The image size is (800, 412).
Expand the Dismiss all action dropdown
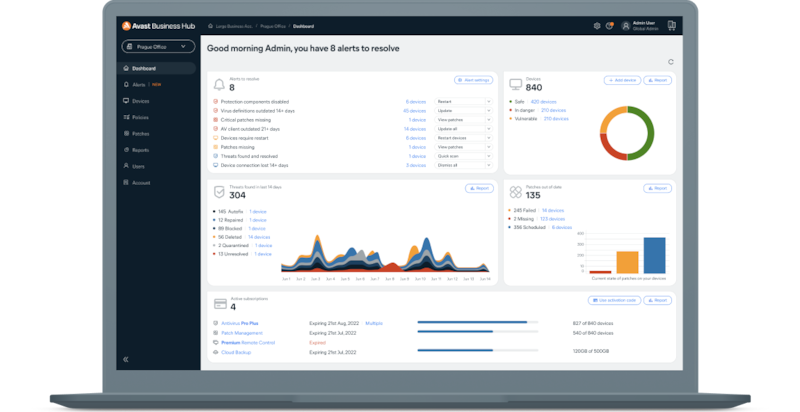click(489, 165)
